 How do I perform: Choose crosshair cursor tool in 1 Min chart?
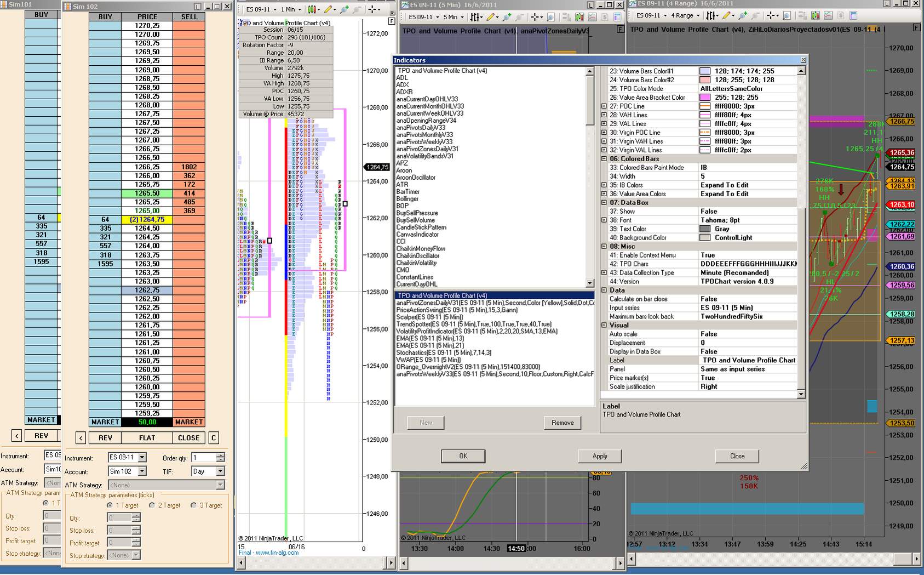372,9
